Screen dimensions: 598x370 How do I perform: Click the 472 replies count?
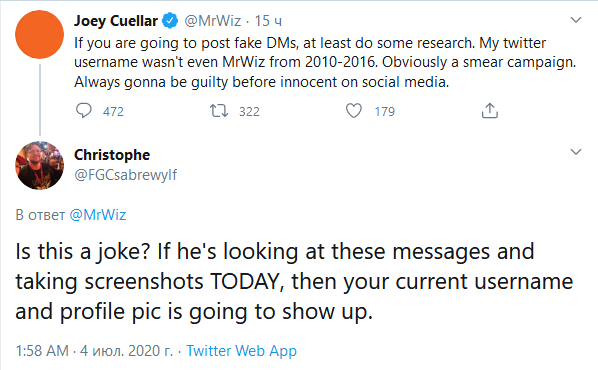click(113, 111)
